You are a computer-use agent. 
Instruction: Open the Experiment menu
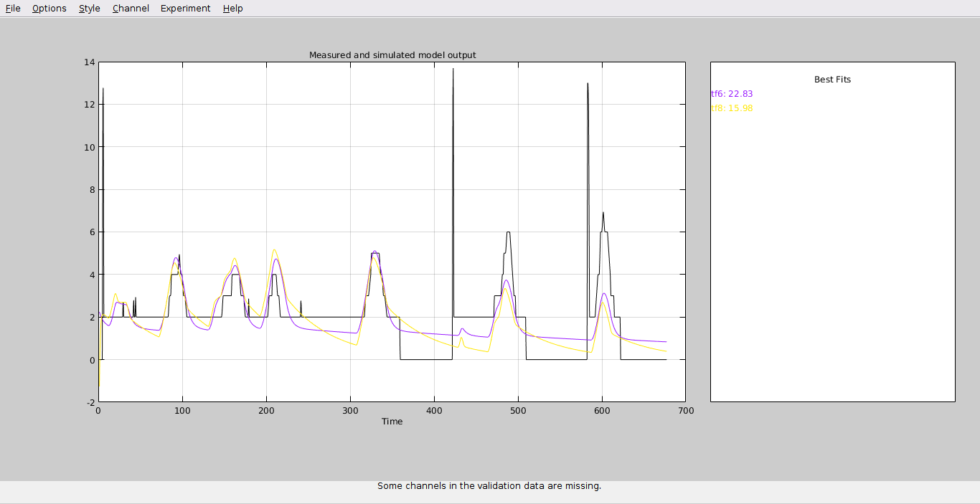tap(186, 9)
